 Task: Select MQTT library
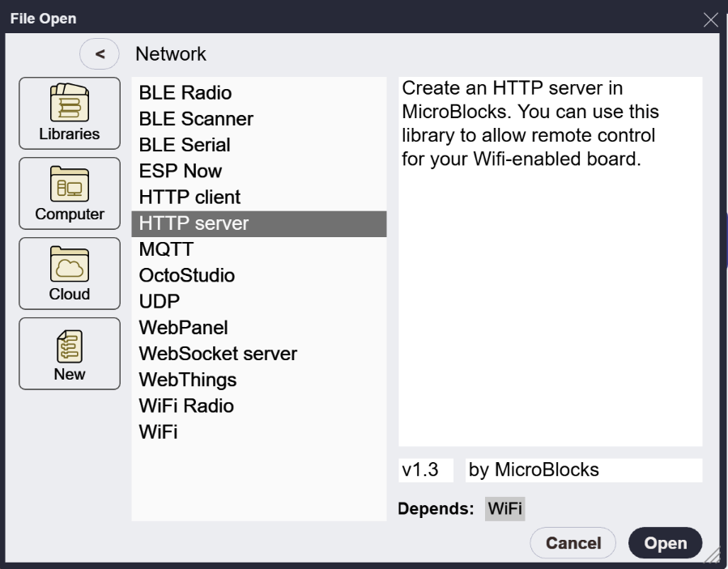pyautogui.click(x=259, y=249)
